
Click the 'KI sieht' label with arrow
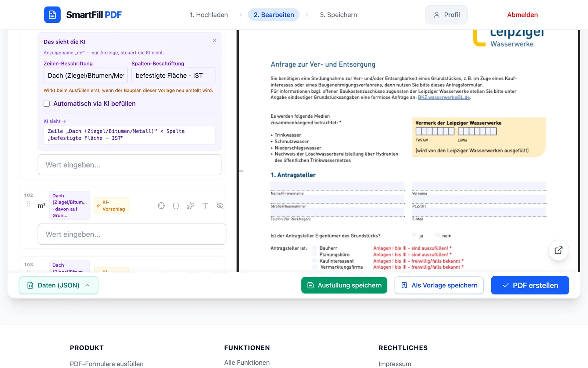tap(55, 121)
